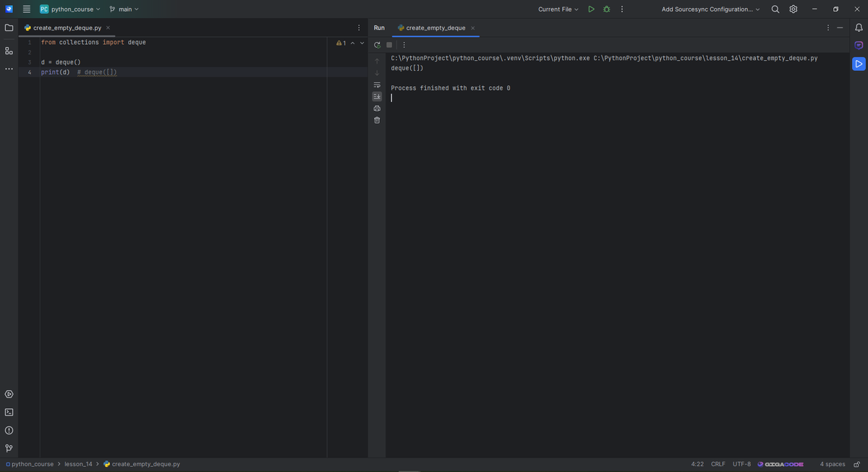Click print(d) code line

(55, 72)
